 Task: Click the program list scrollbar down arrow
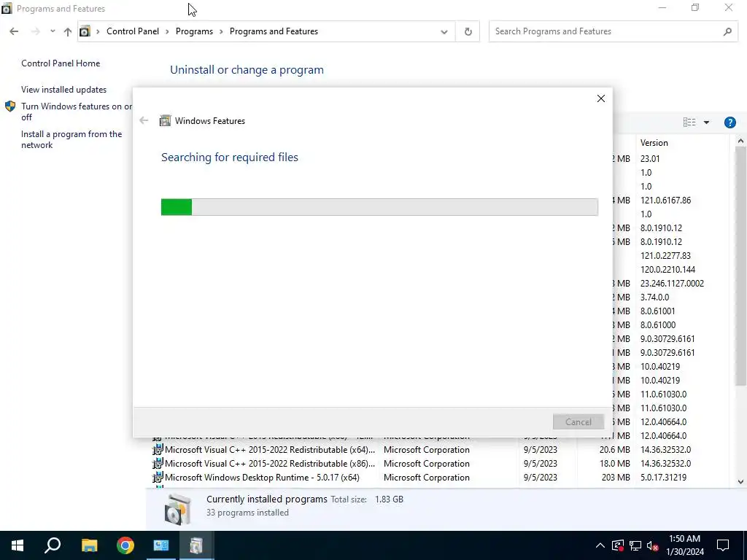click(x=740, y=481)
